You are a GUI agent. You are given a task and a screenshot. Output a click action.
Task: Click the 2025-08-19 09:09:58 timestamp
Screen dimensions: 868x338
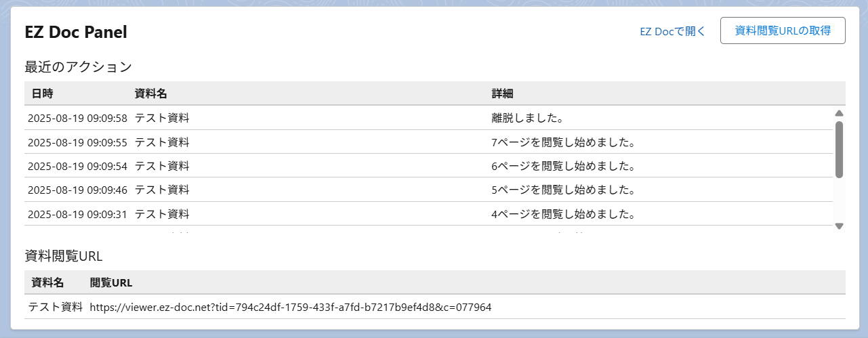(x=77, y=118)
